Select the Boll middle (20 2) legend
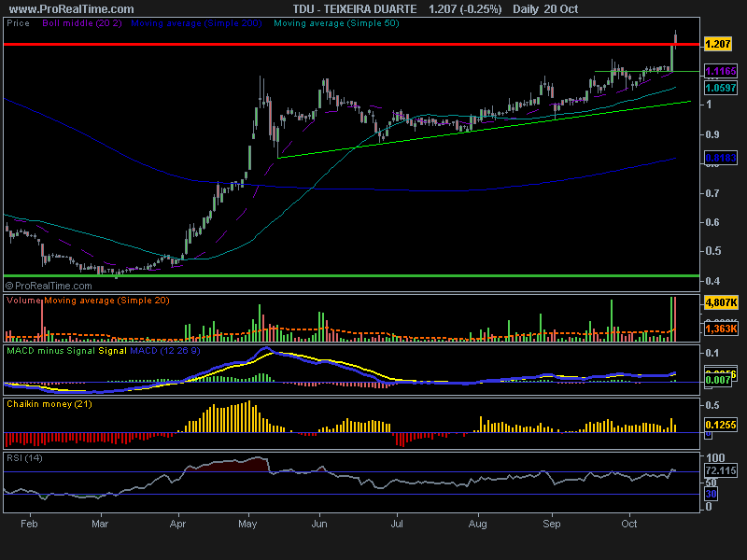Screen dimensions: 747x560 [82, 23]
